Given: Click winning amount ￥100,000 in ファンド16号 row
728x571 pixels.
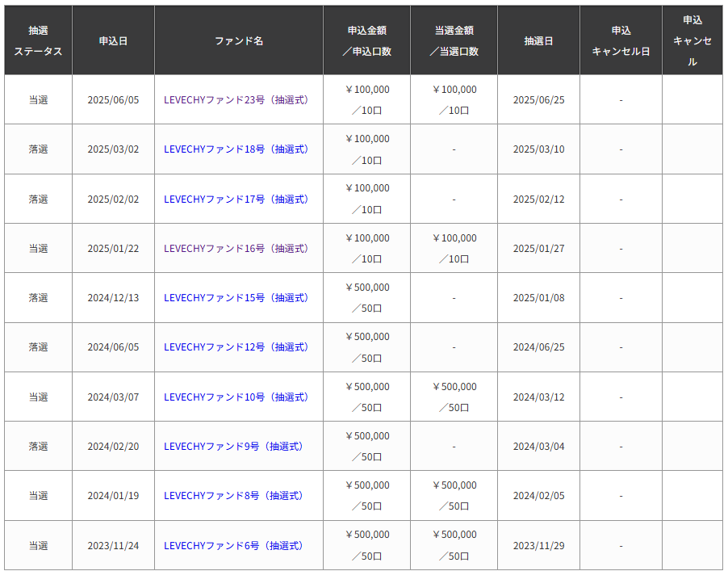Looking at the screenshot, I should tap(454, 238).
